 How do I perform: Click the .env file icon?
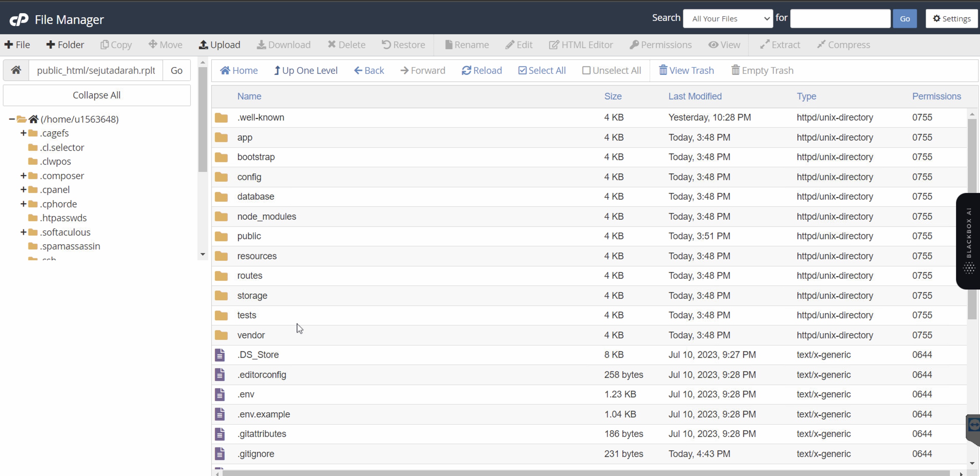point(220,394)
